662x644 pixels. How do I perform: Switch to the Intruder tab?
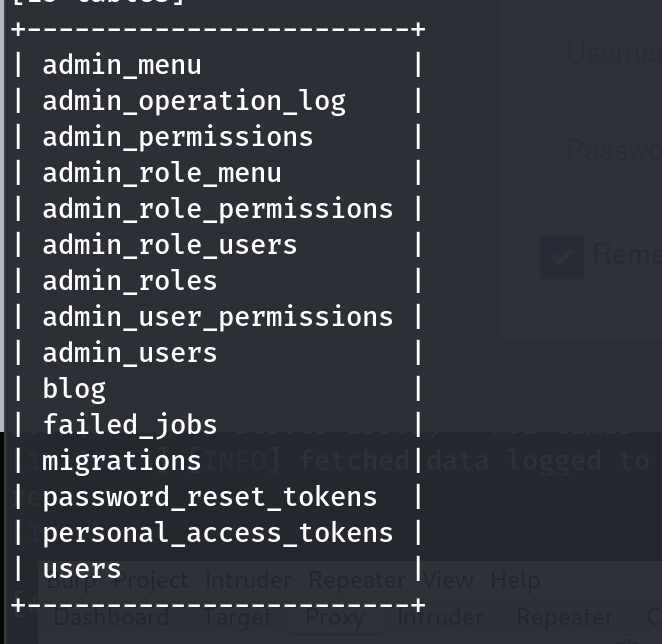pos(440,618)
